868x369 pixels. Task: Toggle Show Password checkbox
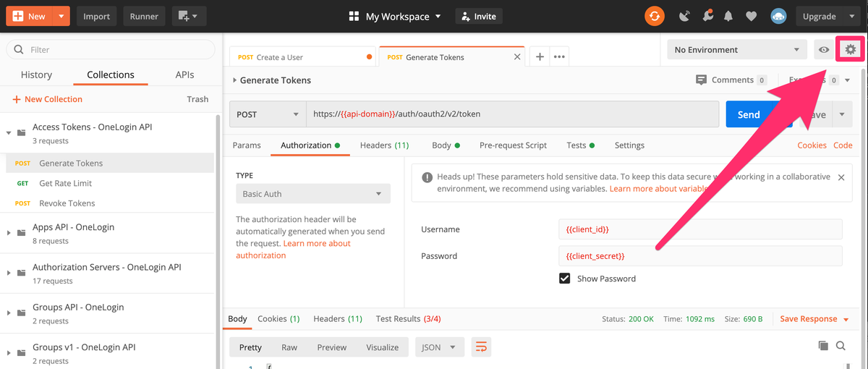(x=565, y=278)
